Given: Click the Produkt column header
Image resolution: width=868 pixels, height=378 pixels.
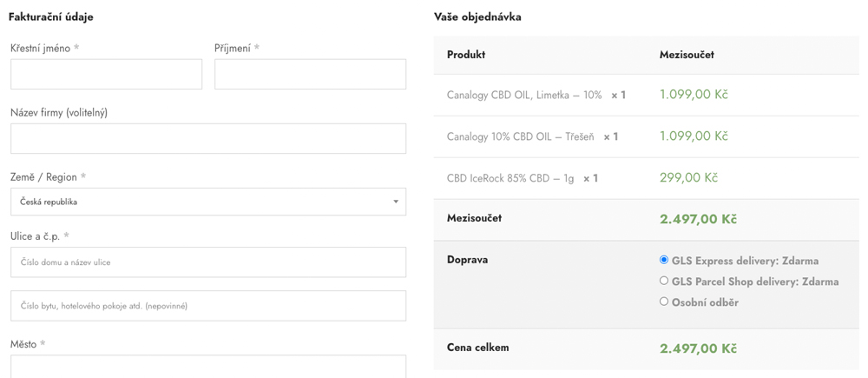Looking at the screenshot, I should point(466,55).
